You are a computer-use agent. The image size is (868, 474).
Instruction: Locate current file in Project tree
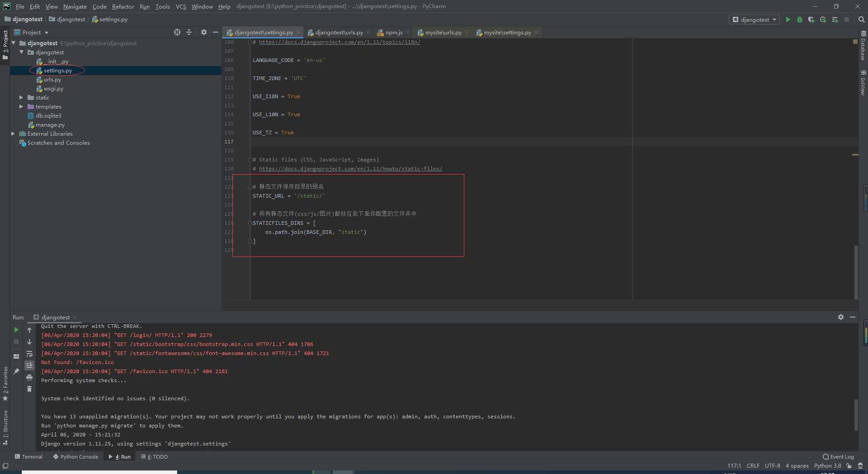(177, 32)
